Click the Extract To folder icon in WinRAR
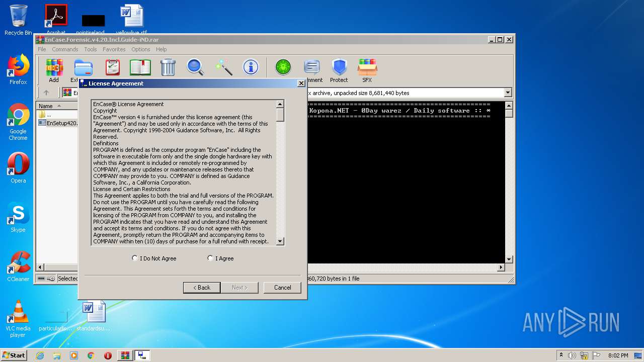The height and width of the screenshot is (362, 644). tap(83, 67)
